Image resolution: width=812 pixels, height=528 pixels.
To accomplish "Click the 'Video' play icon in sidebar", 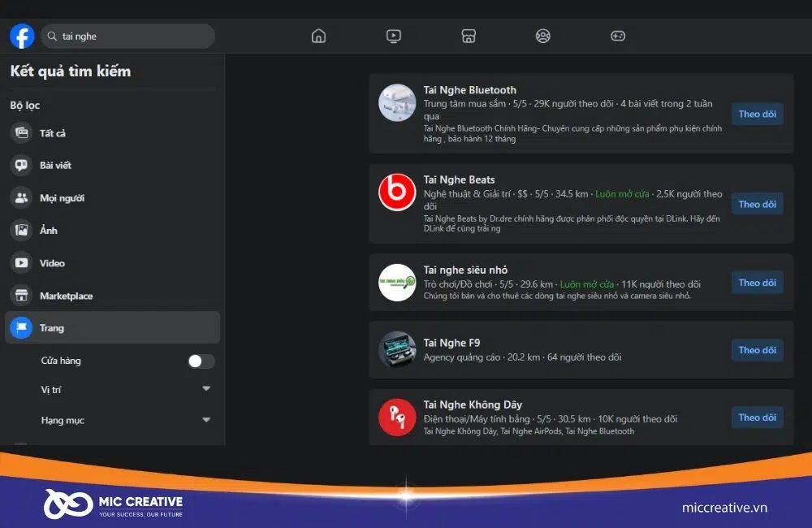I will 21,263.
